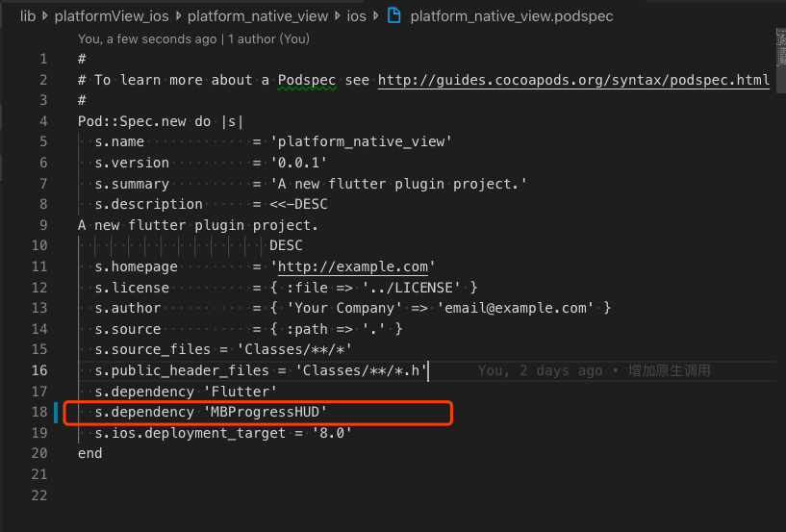The width and height of the screenshot is (786, 532).
Task: Click ':path' on the s.source line
Action: (307, 329)
